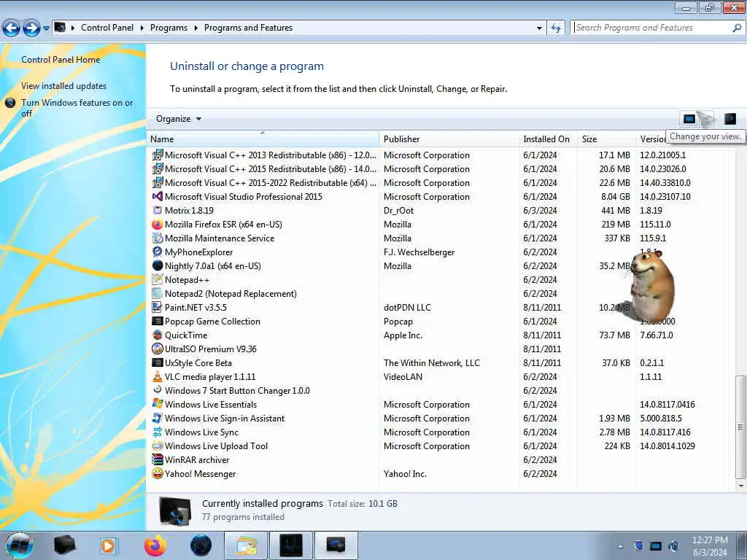Go back with the Back arrow button
Image resolution: width=747 pixels, height=560 pixels.
point(12,28)
